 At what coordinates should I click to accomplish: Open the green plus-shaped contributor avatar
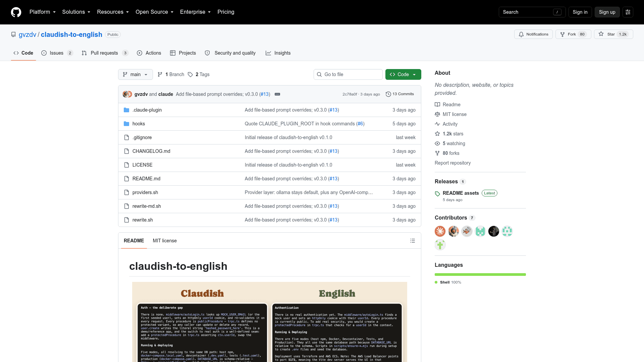440,245
